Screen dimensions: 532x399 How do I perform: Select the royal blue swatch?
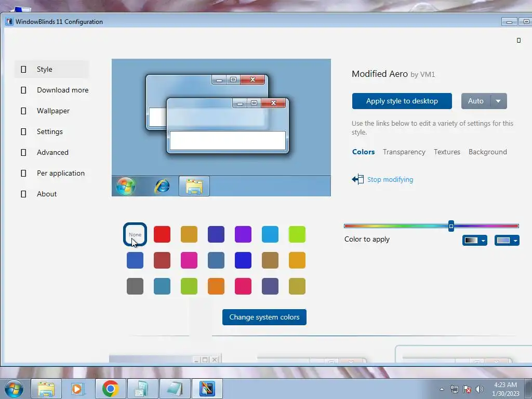pyautogui.click(x=243, y=260)
